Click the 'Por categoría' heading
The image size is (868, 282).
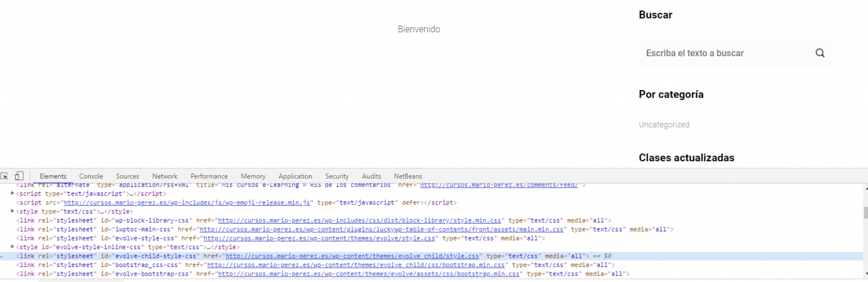(x=671, y=94)
